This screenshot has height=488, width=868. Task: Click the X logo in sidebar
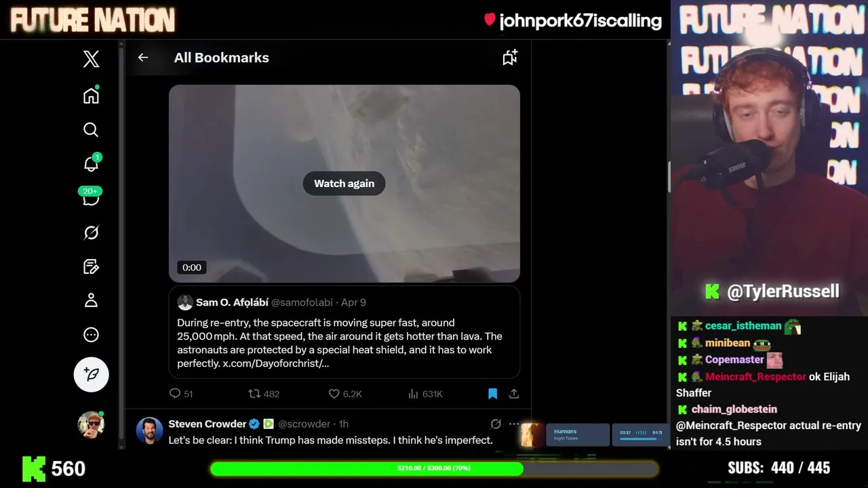[91, 59]
